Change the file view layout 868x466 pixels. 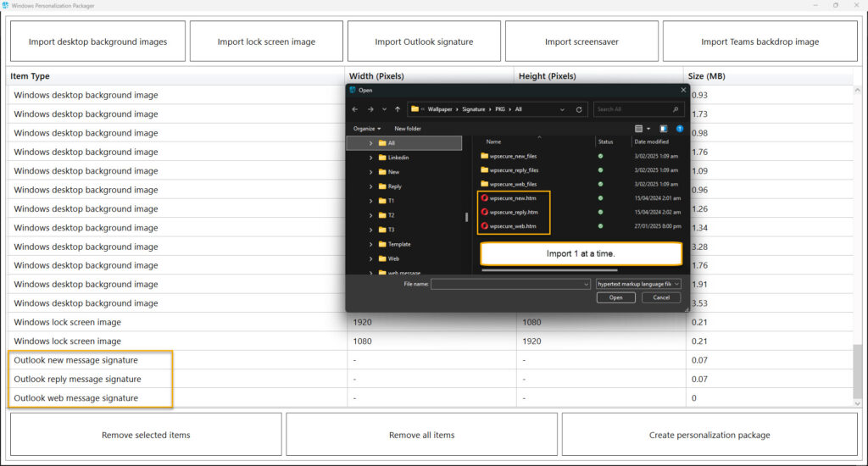pos(639,129)
